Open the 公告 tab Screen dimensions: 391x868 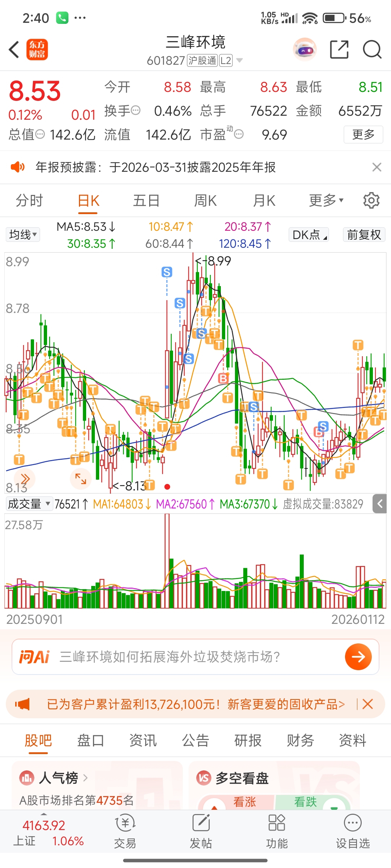click(195, 740)
